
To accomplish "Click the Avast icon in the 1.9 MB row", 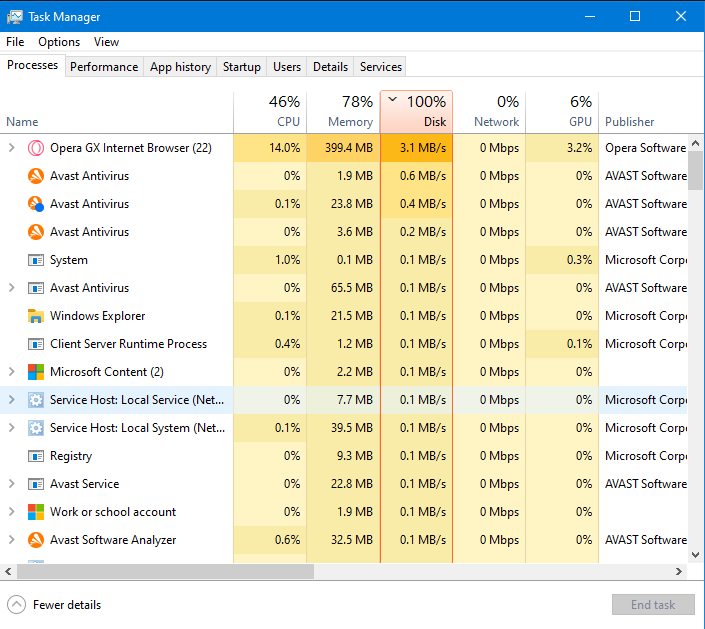I will (x=36, y=176).
